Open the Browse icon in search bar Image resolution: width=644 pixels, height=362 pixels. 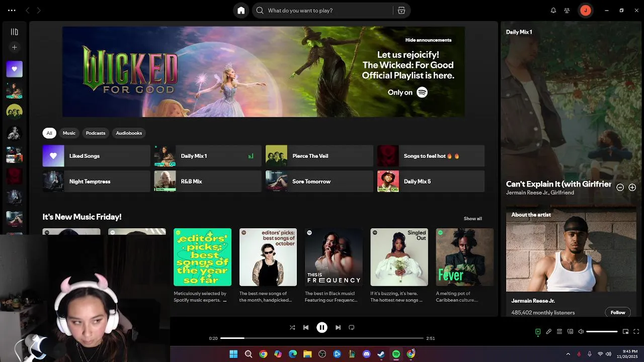pyautogui.click(x=401, y=11)
